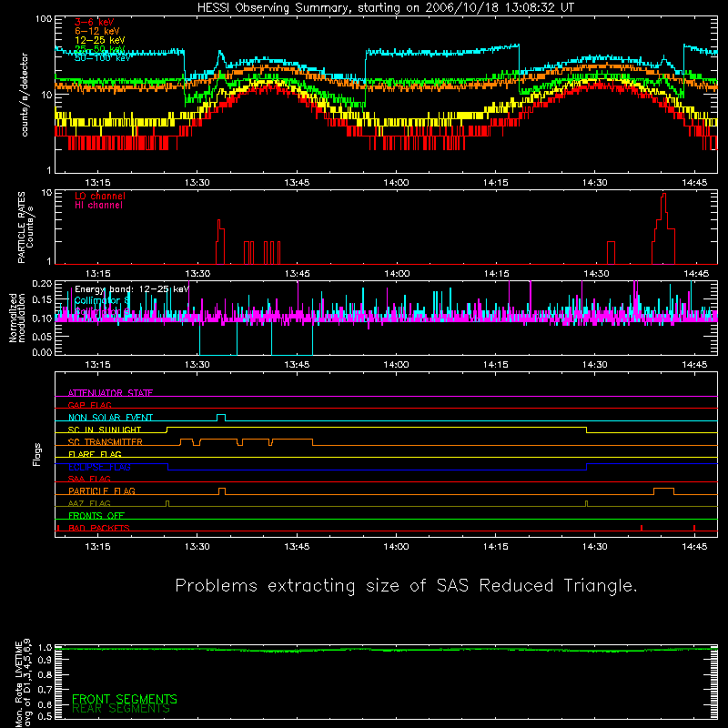Select the "SC_TRANSMITTER" flag label
The height and width of the screenshot is (728, 728).
106,442
